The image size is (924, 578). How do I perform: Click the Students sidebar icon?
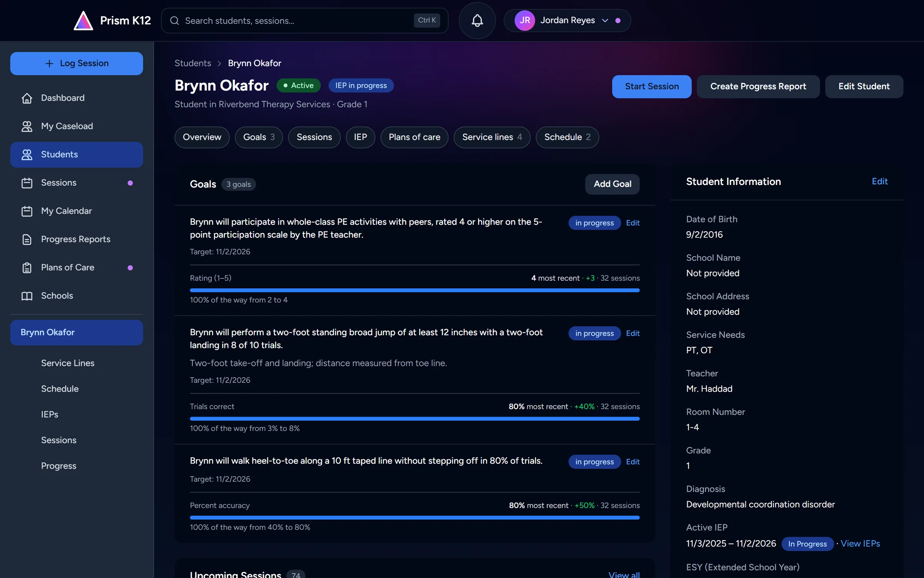point(27,155)
